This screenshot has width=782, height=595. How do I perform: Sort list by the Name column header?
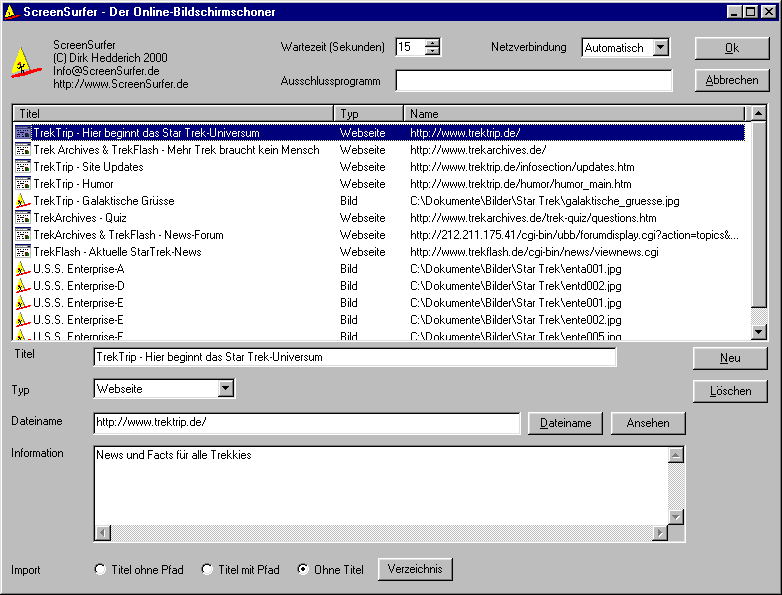click(574, 114)
